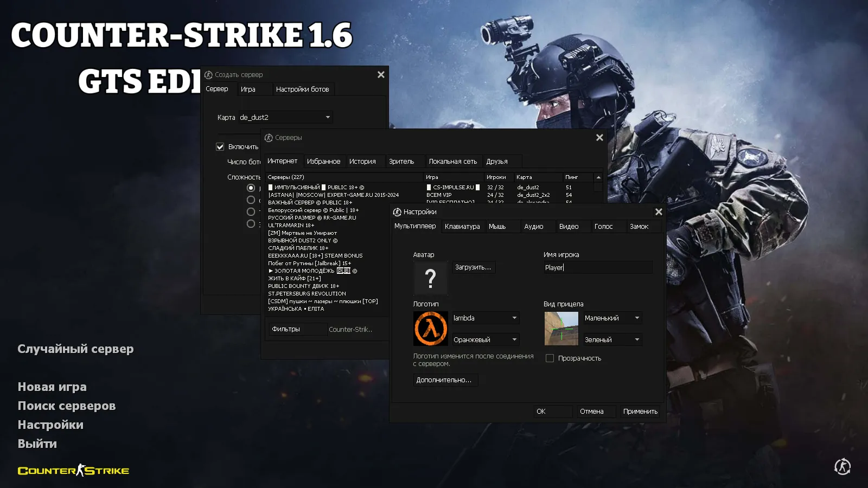
Task: Toggle the Включить bots checkbox
Action: pos(220,147)
